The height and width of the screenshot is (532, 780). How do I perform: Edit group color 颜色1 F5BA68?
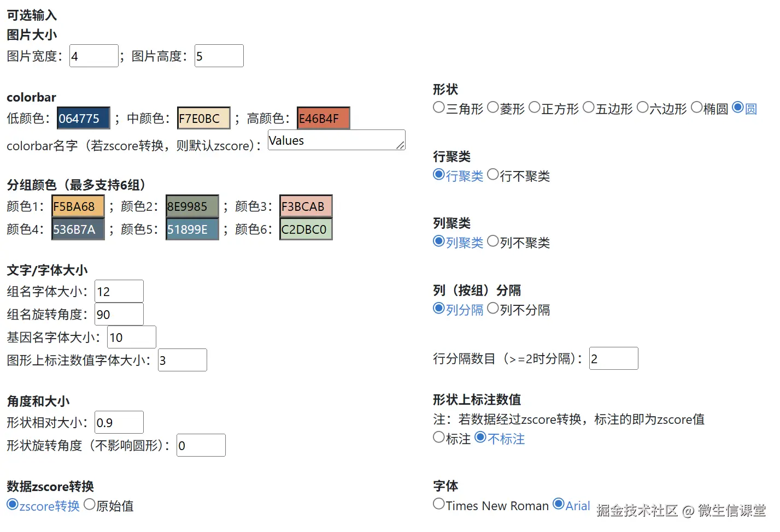tap(78, 206)
